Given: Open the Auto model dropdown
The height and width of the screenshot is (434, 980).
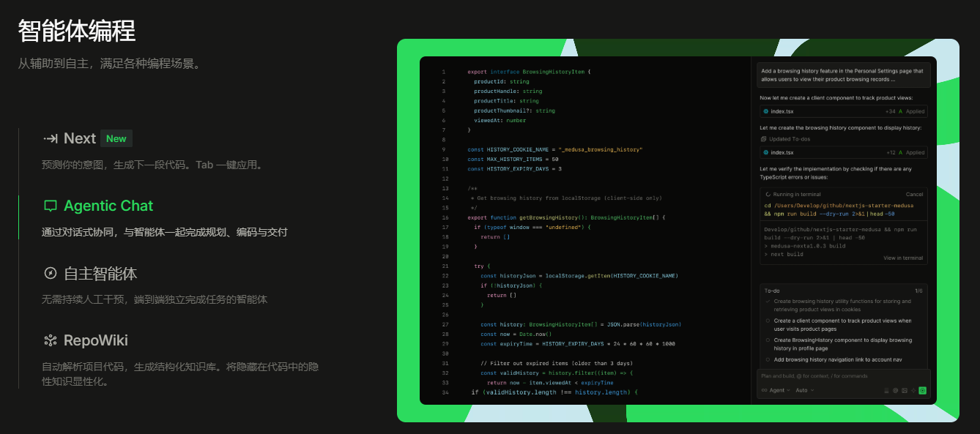Looking at the screenshot, I should (803, 391).
